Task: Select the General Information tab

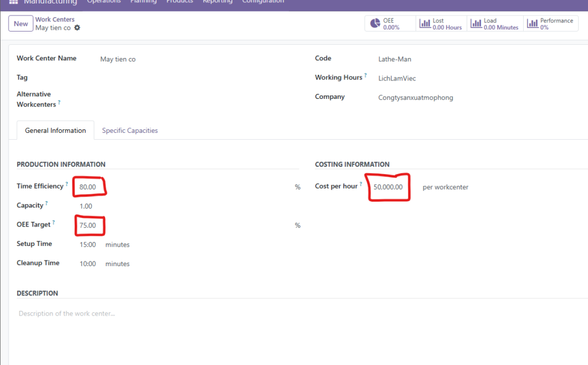Action: click(x=55, y=130)
